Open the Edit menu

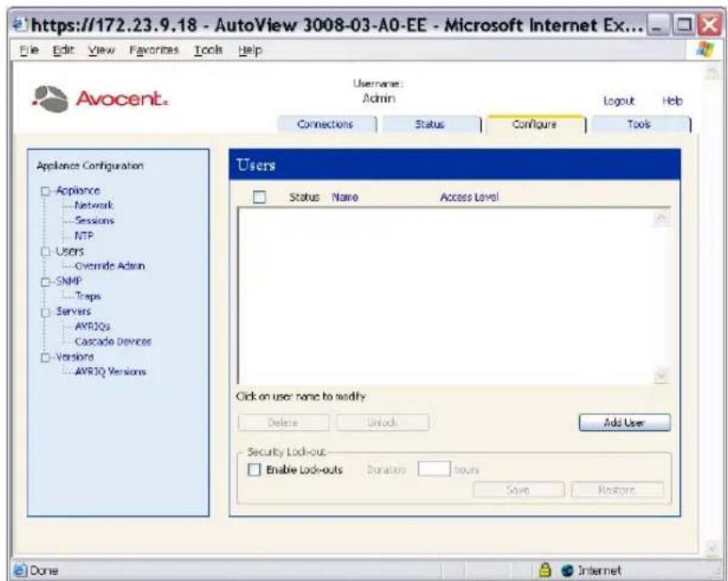pyautogui.click(x=64, y=50)
